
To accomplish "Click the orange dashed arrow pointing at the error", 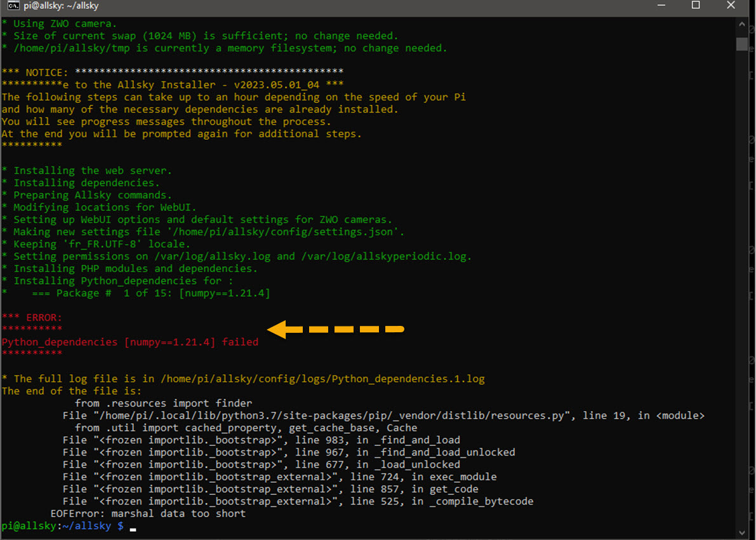I will click(336, 329).
